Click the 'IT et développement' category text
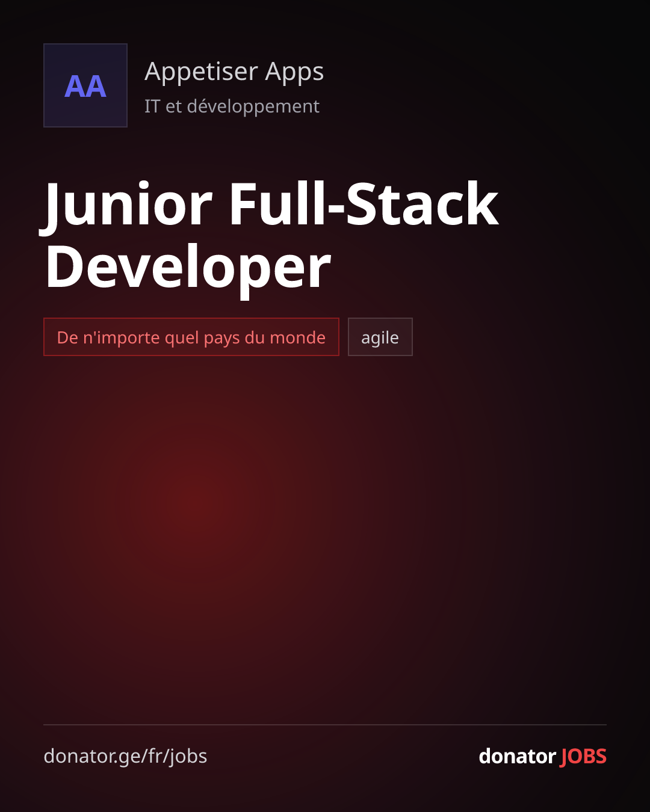This screenshot has width=650, height=812. 232,106
